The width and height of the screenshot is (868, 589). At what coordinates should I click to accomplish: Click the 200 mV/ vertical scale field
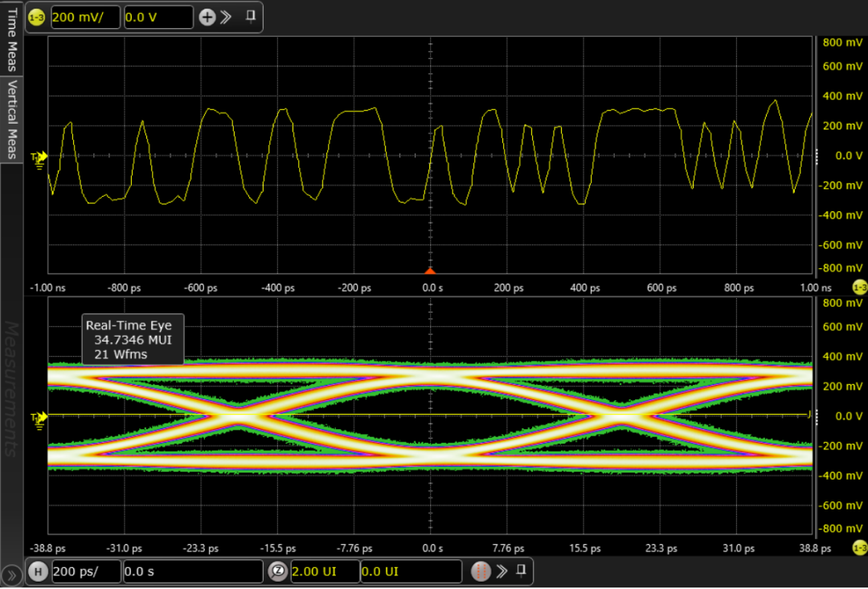click(x=85, y=17)
